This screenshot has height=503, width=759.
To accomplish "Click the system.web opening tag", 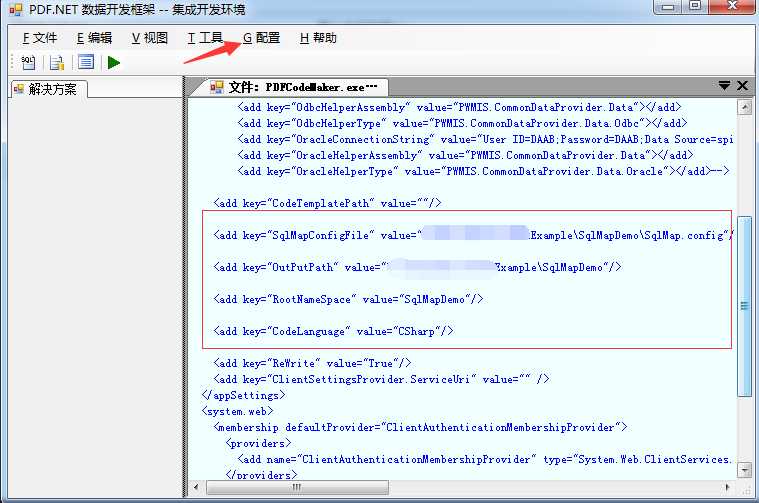I will [x=237, y=411].
